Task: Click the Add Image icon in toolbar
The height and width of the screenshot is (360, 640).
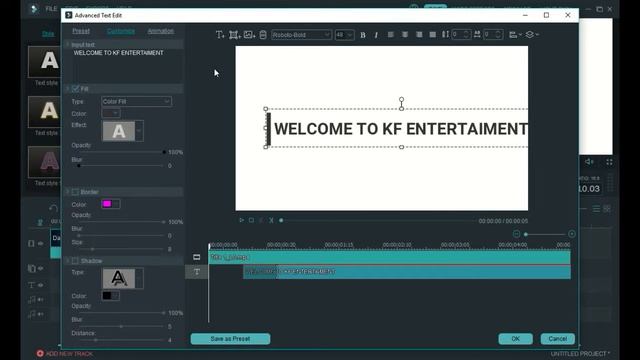Action: pos(249,35)
